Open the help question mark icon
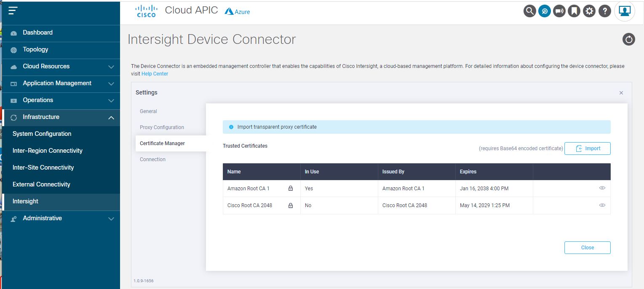The height and width of the screenshot is (289, 644). 604,11
